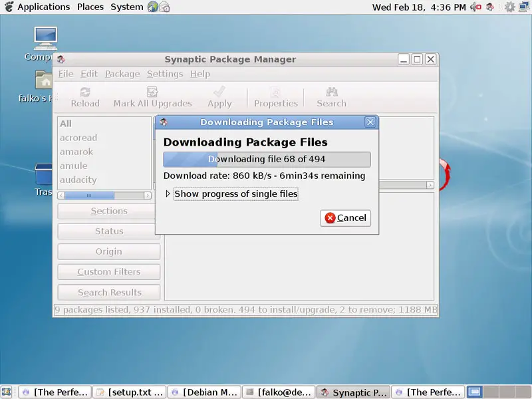
Task: Click the Synaptic window title bar icon
Action: coord(61,59)
